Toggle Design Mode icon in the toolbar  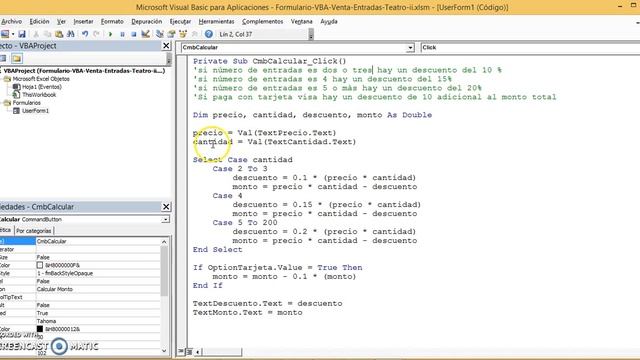coord(145,34)
